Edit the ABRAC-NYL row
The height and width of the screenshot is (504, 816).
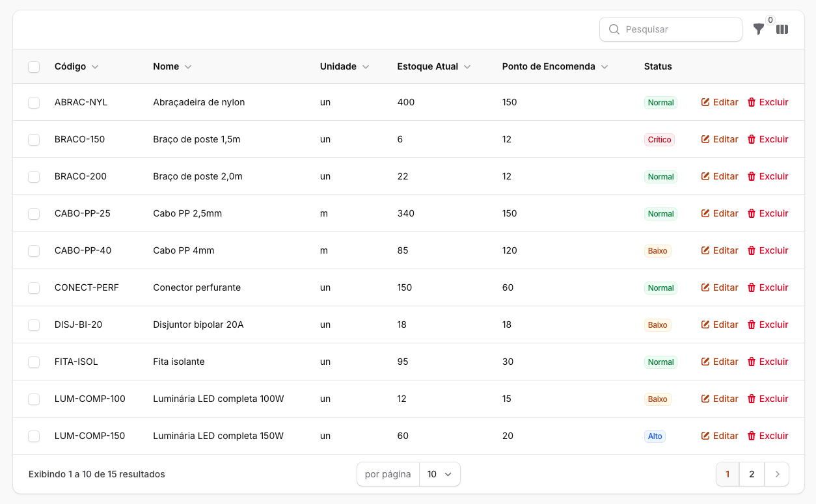tap(720, 102)
